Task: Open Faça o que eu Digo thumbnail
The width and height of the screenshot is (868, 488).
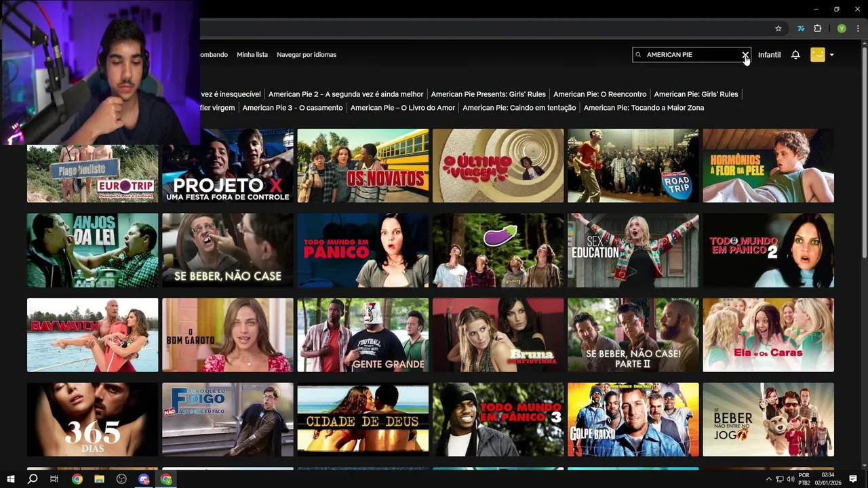Action: (x=228, y=420)
